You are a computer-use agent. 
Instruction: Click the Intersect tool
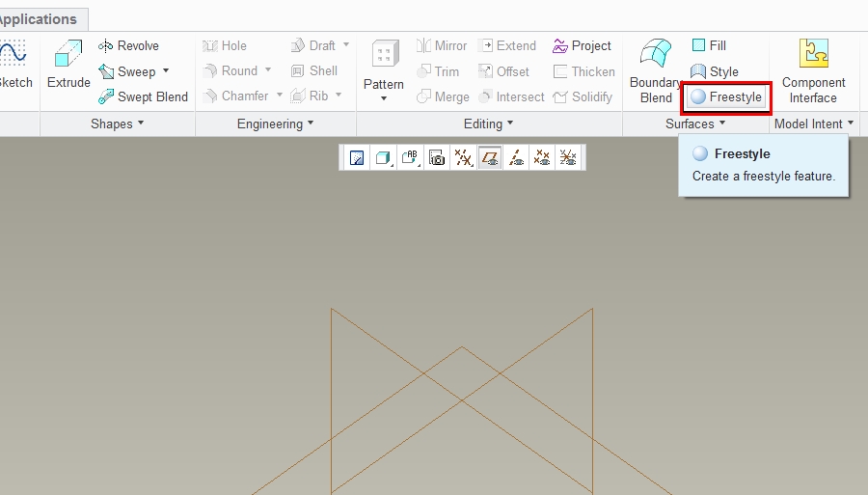[511, 96]
